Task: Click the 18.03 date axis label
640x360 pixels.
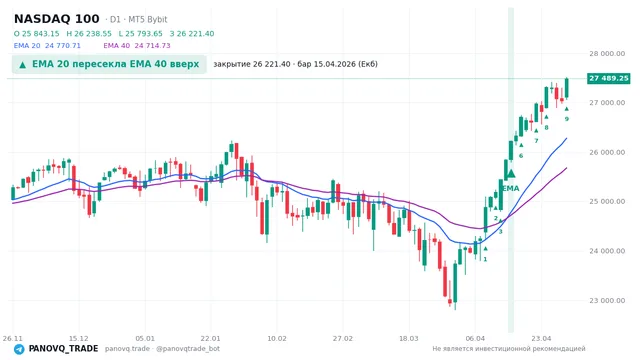Action: pos(409,338)
